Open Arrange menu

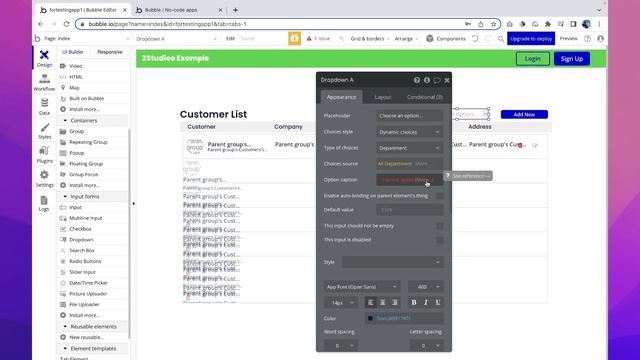406,39
